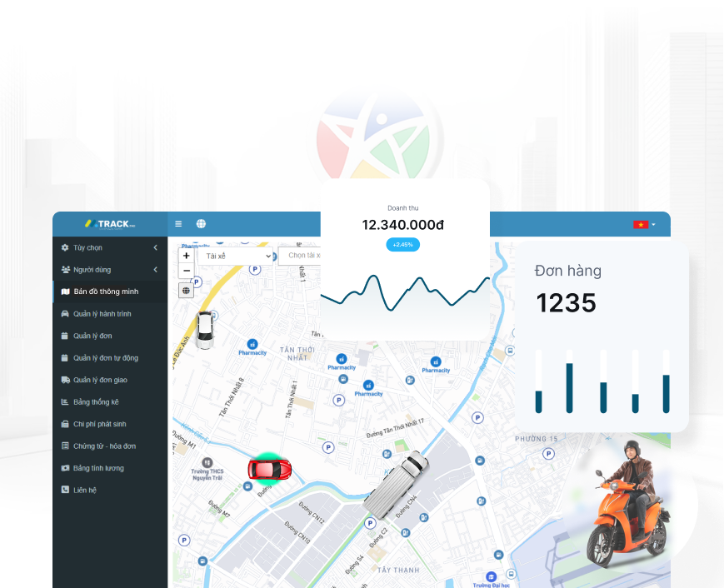This screenshot has width=724, height=588.
Task: Open the Tài xế dropdown
Action: click(x=234, y=256)
